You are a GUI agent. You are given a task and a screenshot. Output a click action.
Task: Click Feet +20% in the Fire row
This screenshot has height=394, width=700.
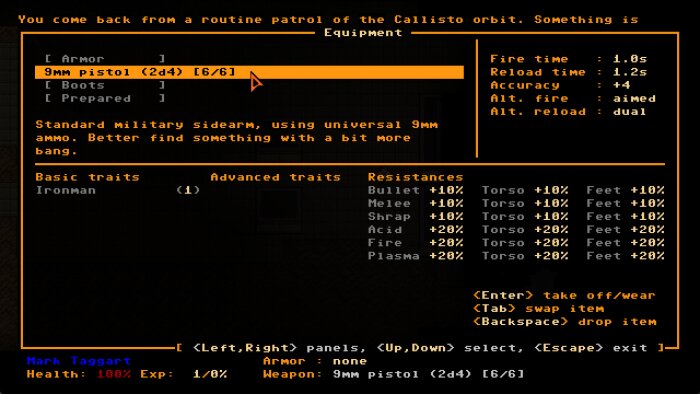point(625,243)
